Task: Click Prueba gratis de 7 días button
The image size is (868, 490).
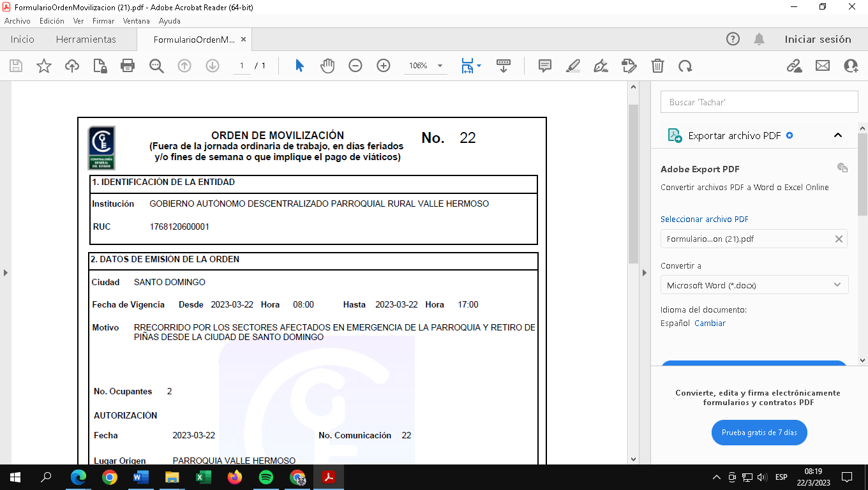Action: coord(759,433)
